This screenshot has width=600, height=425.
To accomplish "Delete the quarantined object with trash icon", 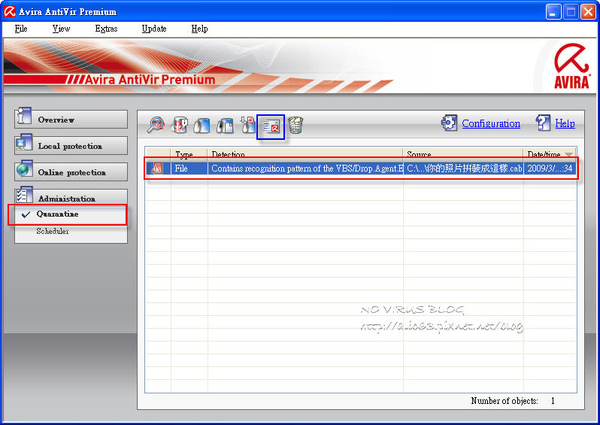I will [296, 125].
